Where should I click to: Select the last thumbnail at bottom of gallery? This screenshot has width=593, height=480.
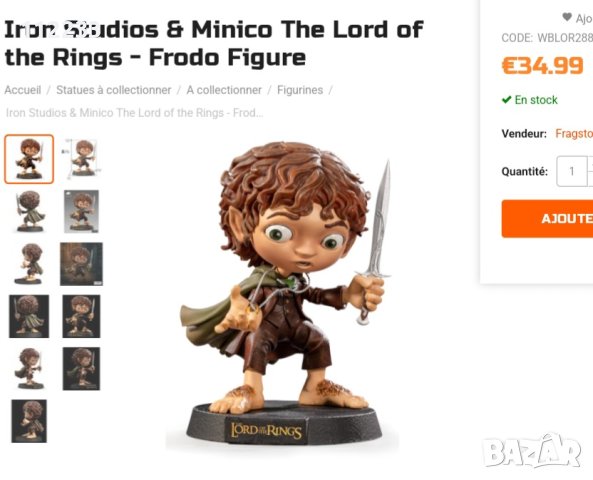[x=29, y=421]
